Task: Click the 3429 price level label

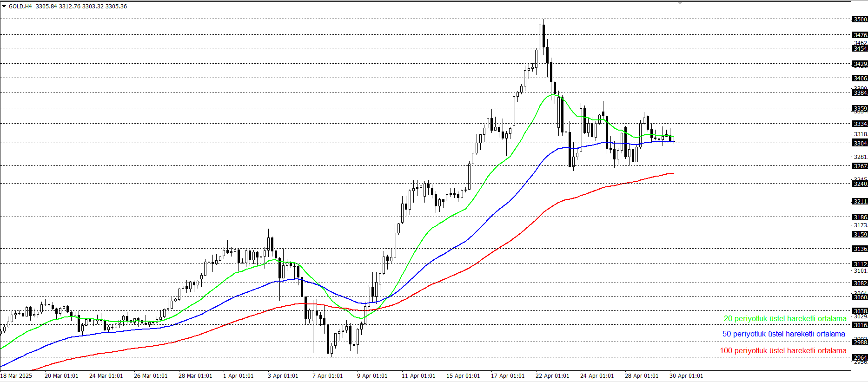Action: click(x=860, y=64)
